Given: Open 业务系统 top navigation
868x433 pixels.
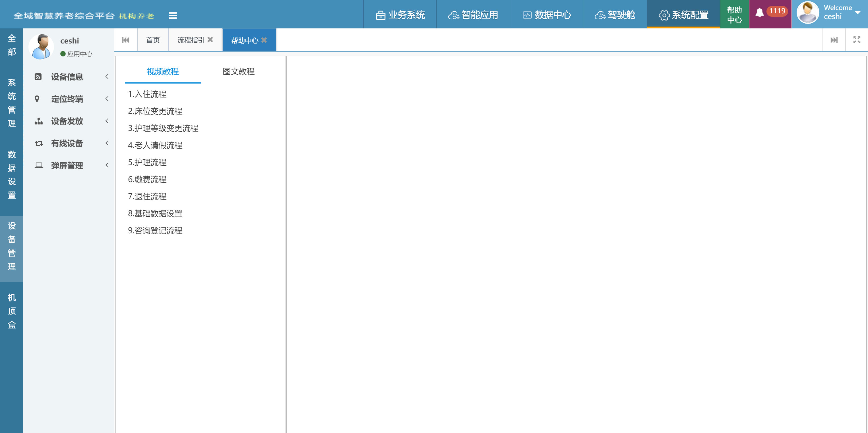Looking at the screenshot, I should [400, 14].
